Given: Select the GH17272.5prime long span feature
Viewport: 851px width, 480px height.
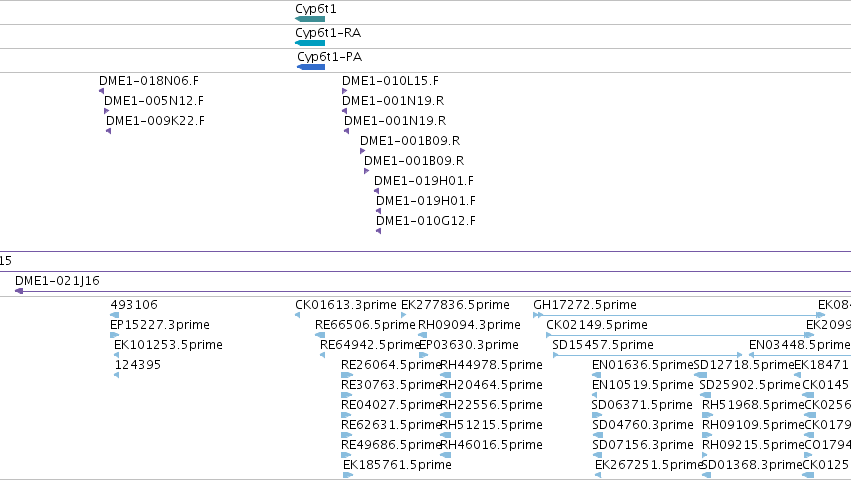Looking at the screenshot, I should tap(679, 315).
